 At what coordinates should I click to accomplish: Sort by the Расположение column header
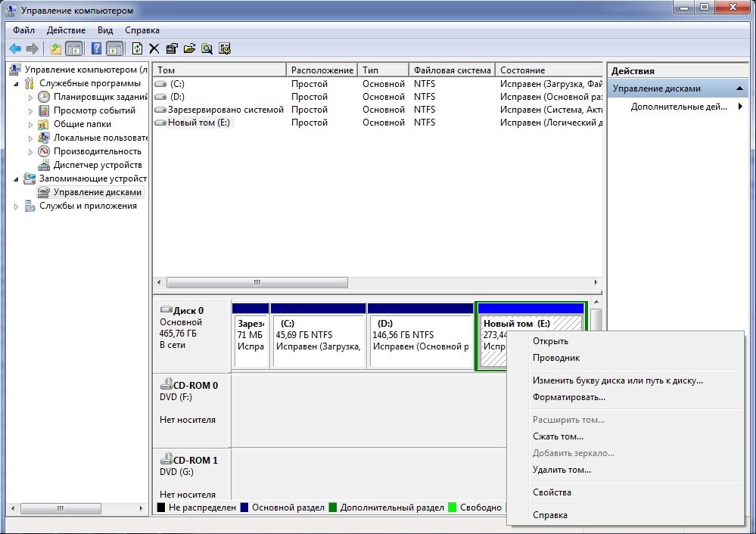click(322, 70)
